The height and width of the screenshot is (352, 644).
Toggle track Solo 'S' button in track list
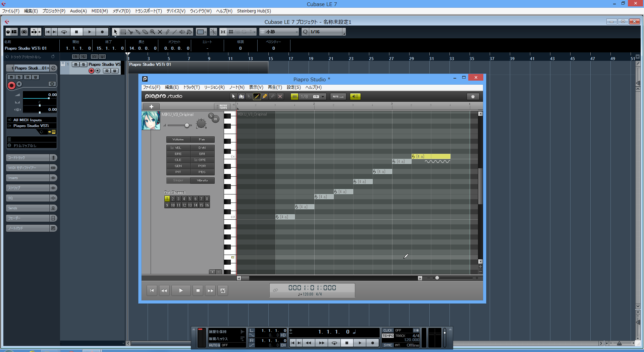[x=84, y=64]
